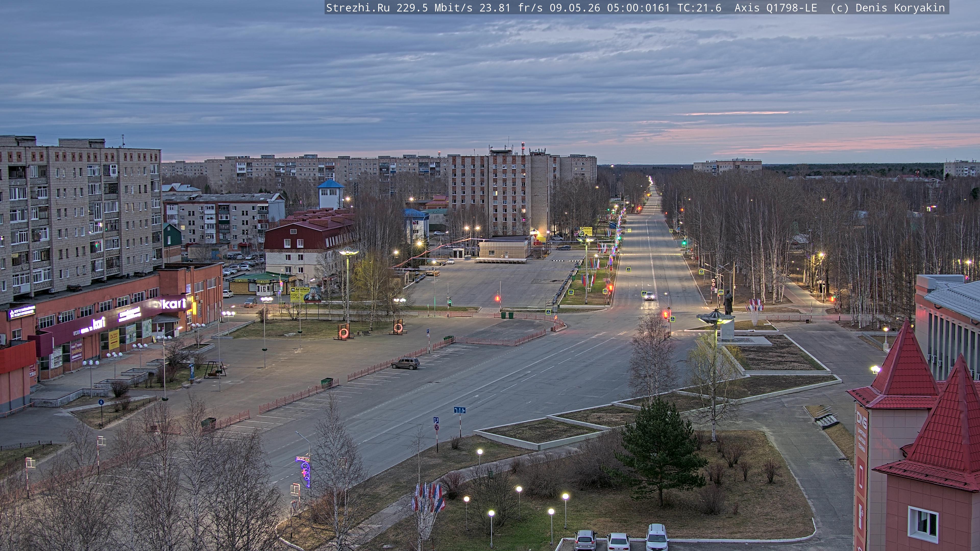980x551 pixels.
Task: Click the Denis Koryakin copyright text
Action: [900, 8]
